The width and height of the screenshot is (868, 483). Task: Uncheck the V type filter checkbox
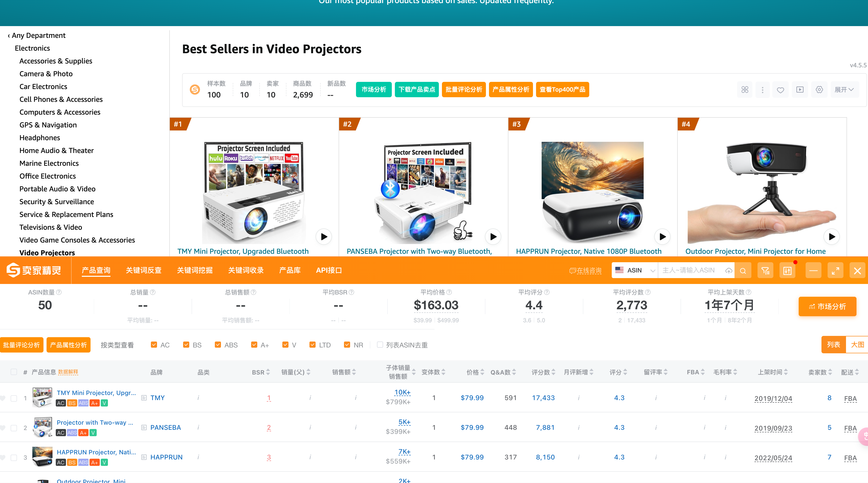click(x=285, y=345)
